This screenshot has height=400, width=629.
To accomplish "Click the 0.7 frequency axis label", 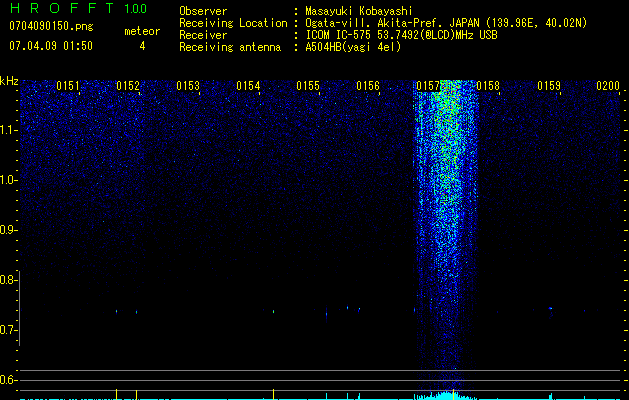I will pos(7,330).
